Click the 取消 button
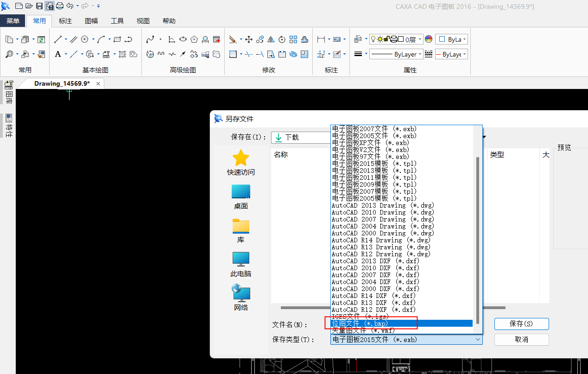Image resolution: width=588 pixels, height=374 pixels. click(522, 340)
